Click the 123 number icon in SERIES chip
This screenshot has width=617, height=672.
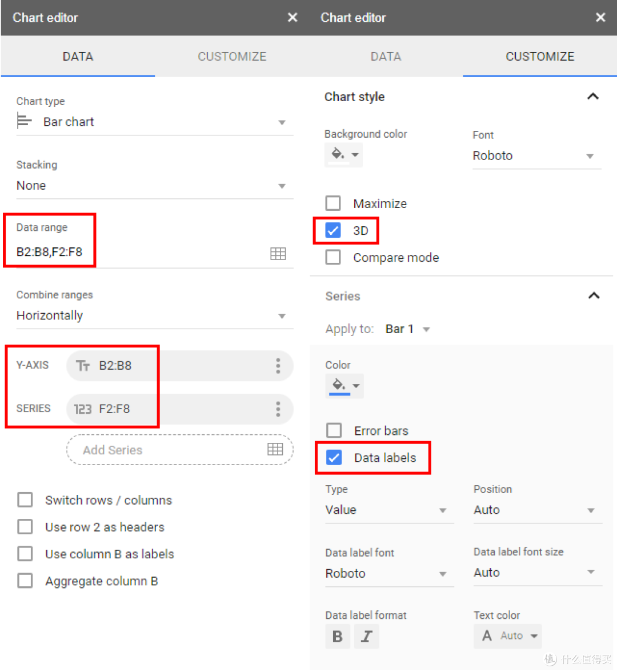point(83,409)
